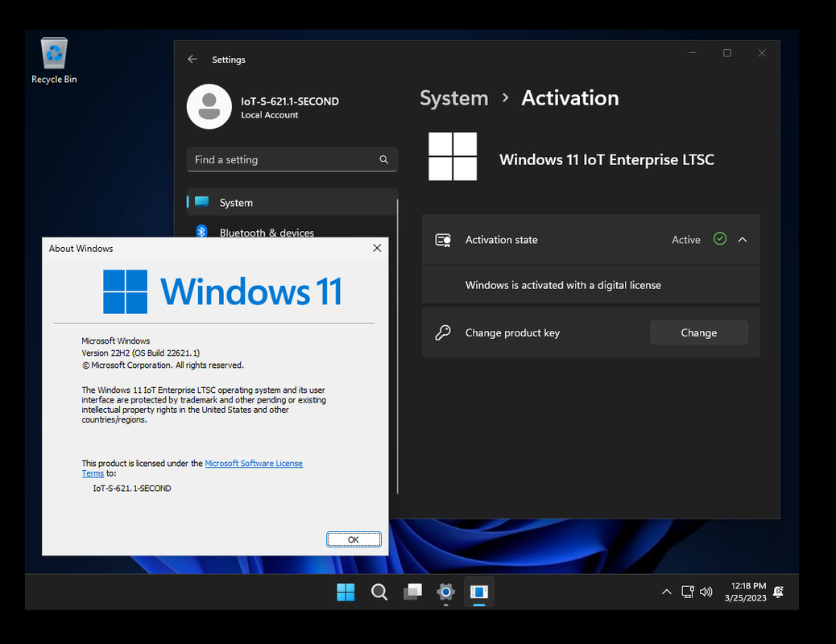The height and width of the screenshot is (644, 836).
Task: Click the Windows 11 logo in About dialog
Action: click(x=221, y=291)
